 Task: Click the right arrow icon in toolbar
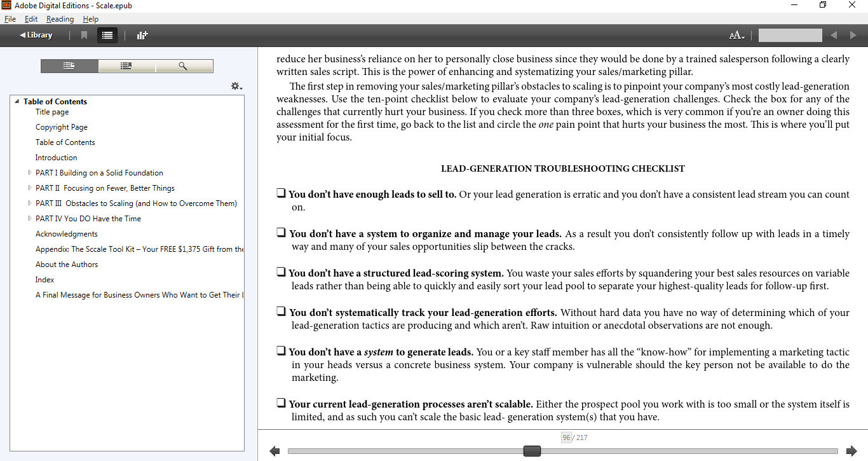click(853, 36)
